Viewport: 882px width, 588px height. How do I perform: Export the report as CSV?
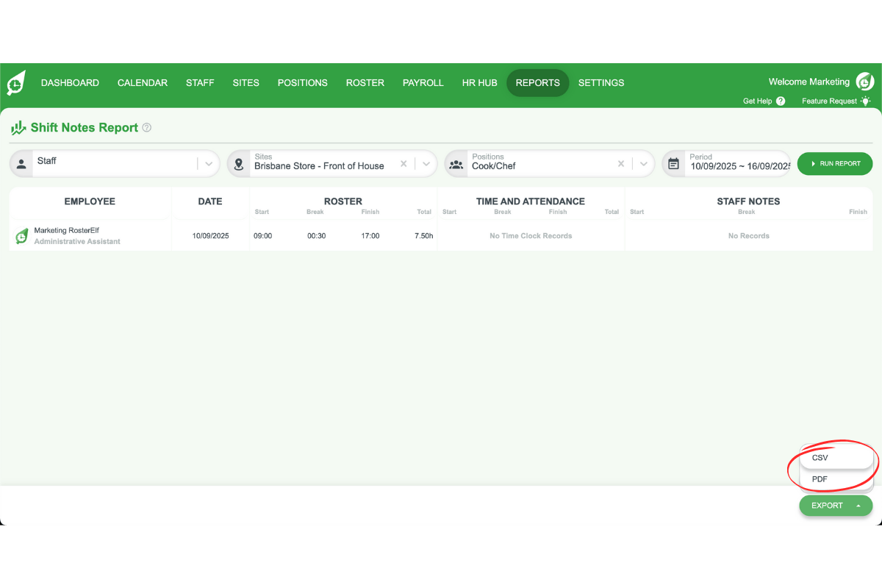[820, 457]
